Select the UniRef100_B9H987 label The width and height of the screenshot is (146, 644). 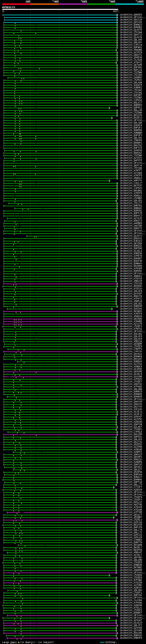tap(131, 258)
